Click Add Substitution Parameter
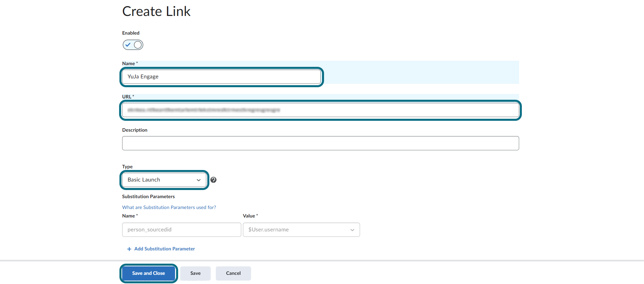 [161, 249]
